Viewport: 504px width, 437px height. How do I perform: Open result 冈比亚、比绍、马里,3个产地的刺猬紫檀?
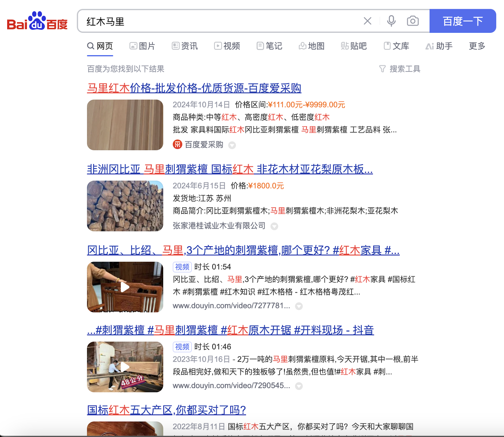pos(243,250)
